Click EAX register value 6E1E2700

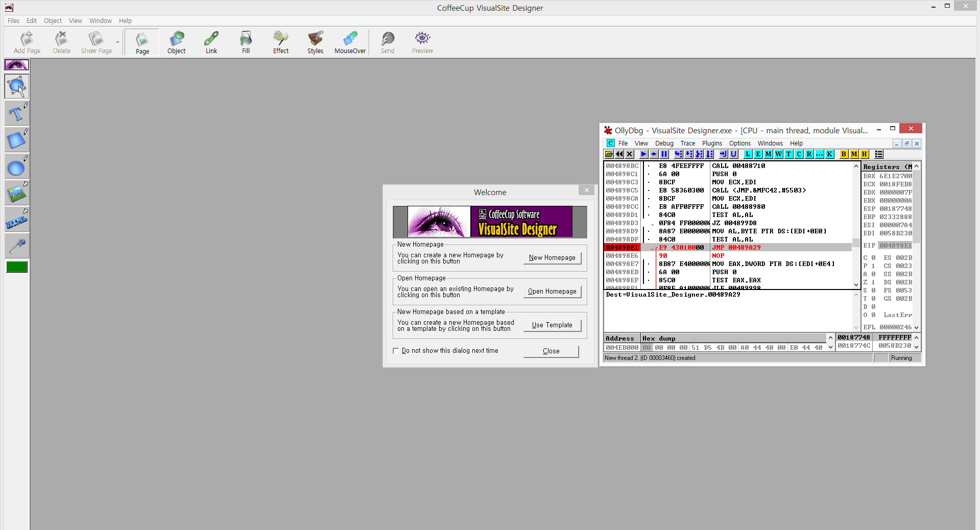click(x=896, y=176)
